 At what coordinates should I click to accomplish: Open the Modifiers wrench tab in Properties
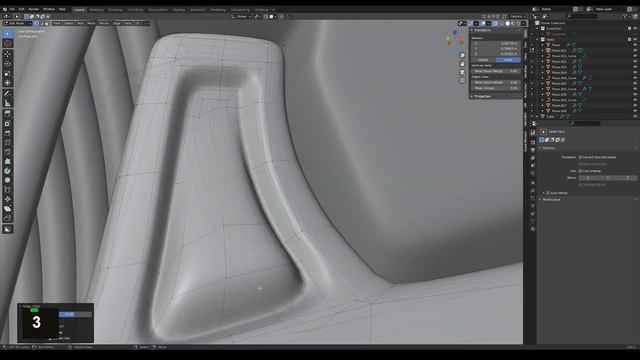pyautogui.click(x=533, y=190)
